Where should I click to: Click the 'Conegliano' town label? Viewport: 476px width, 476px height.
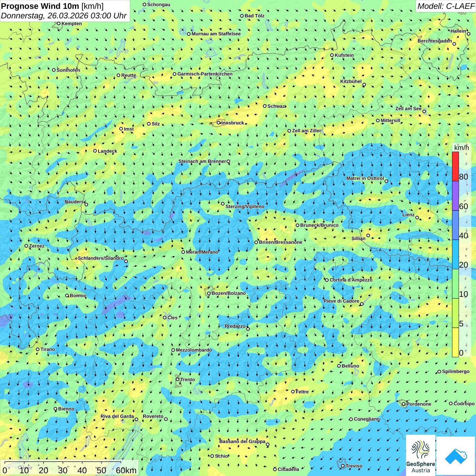tap(367, 419)
